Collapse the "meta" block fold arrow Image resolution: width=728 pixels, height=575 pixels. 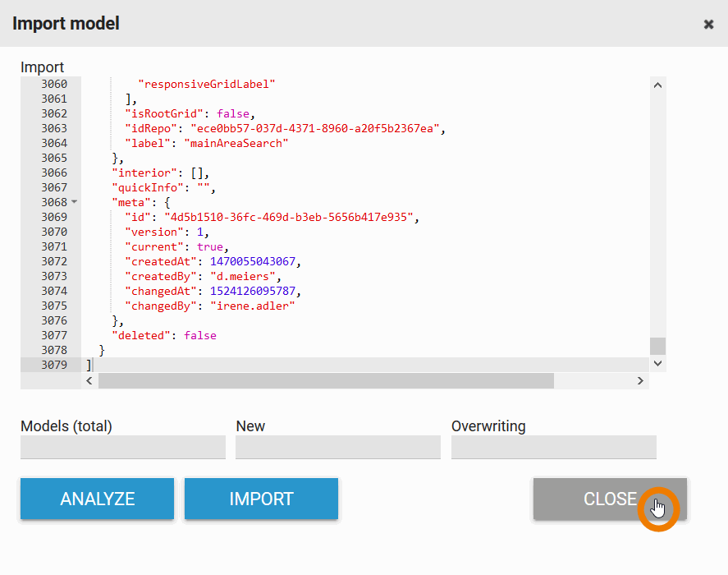(74, 202)
